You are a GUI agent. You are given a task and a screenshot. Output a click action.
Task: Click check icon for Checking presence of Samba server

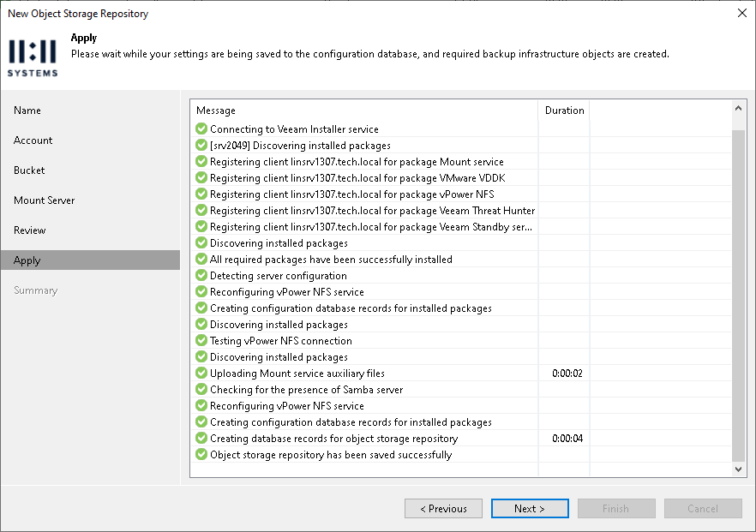pyautogui.click(x=201, y=389)
